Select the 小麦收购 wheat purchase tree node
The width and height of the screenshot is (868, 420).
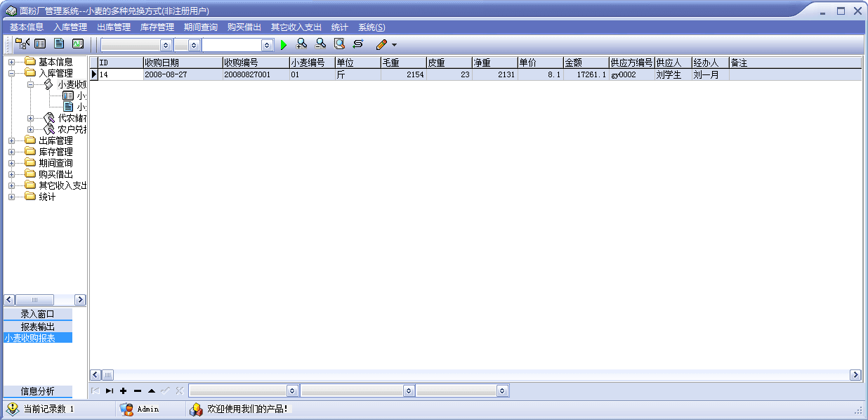point(72,84)
